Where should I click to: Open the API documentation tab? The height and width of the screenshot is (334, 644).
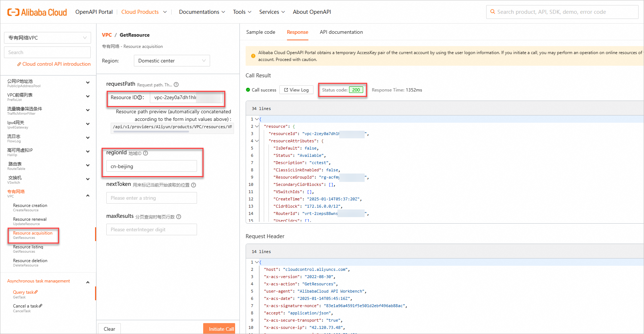[x=341, y=32]
